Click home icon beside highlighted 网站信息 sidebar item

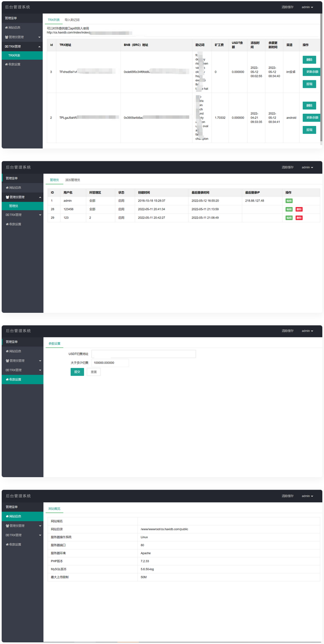click(x=7, y=516)
